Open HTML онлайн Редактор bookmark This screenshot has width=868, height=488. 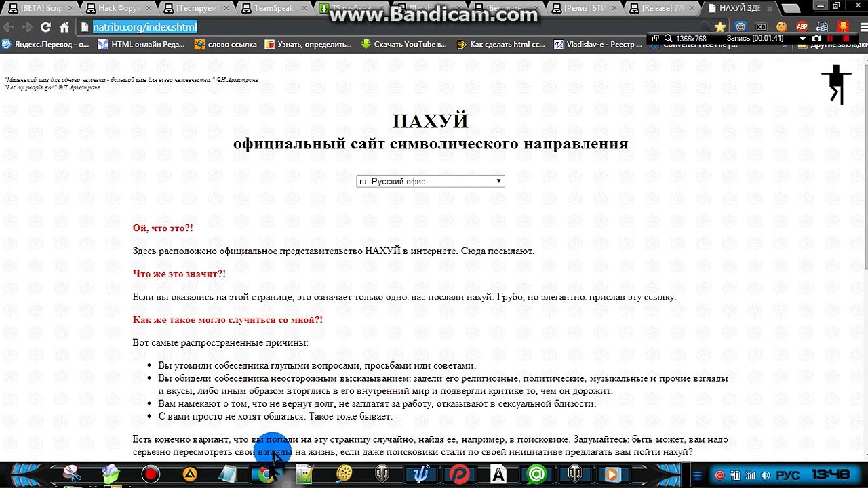point(142,45)
